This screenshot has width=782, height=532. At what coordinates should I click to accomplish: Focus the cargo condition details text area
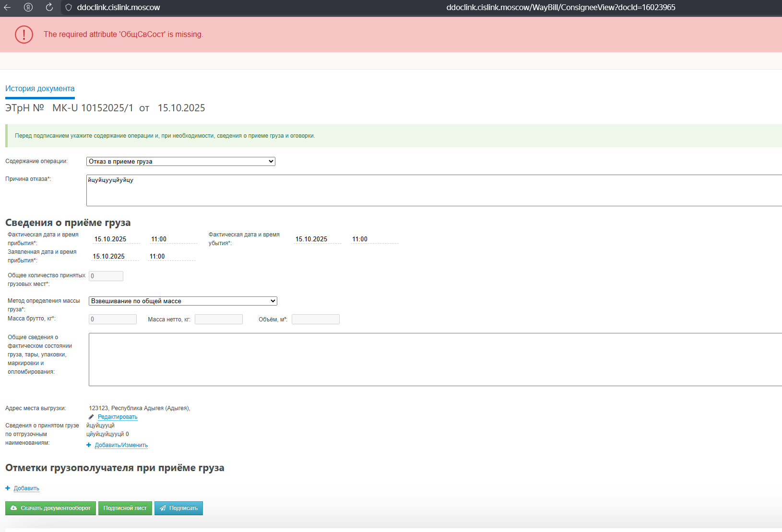(x=435, y=359)
